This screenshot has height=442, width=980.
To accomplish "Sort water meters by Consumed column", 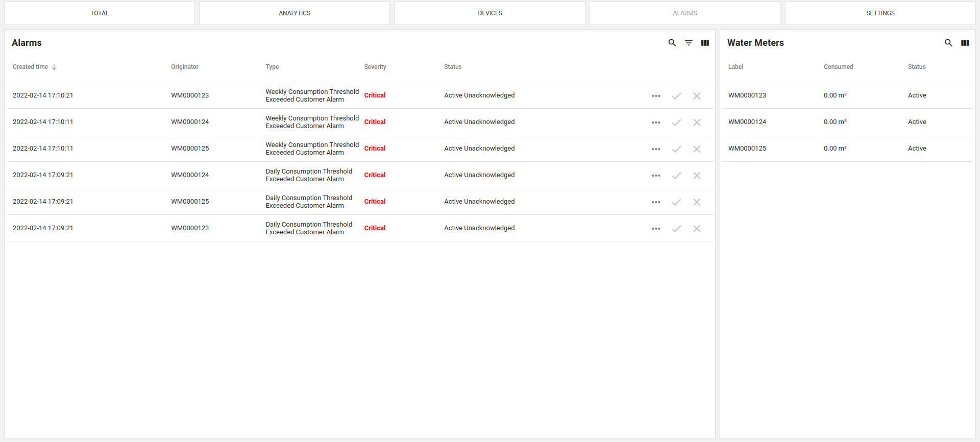I will pyautogui.click(x=838, y=67).
